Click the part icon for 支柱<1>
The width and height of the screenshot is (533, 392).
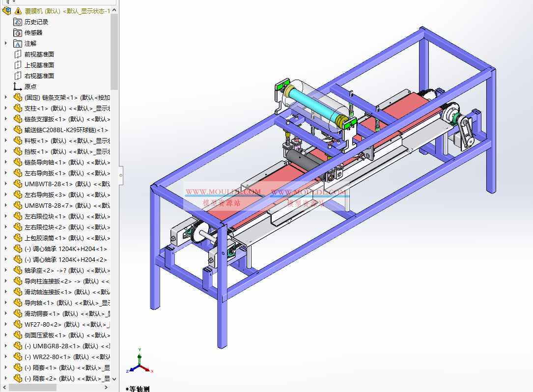pyautogui.click(x=18, y=109)
